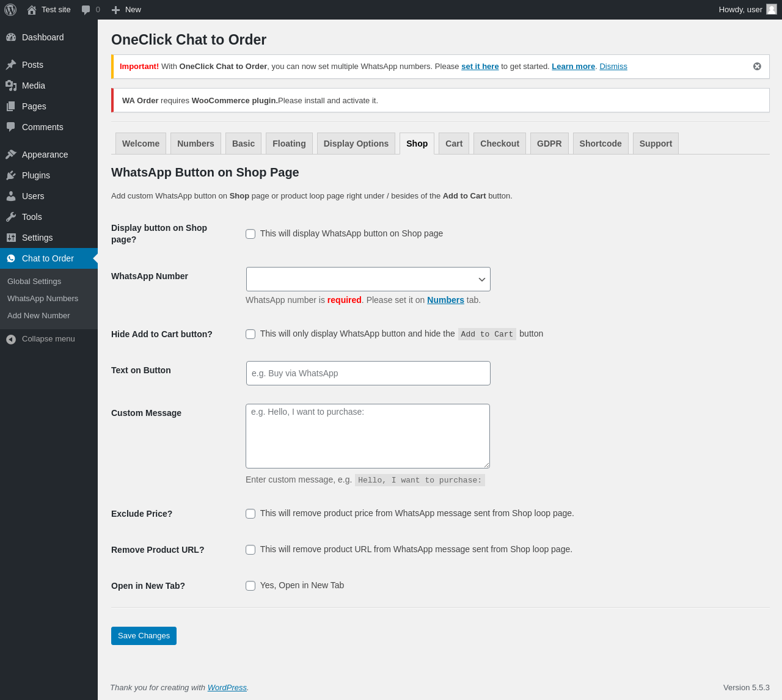
Task: Click the Collapse menu label
Action: (x=48, y=339)
